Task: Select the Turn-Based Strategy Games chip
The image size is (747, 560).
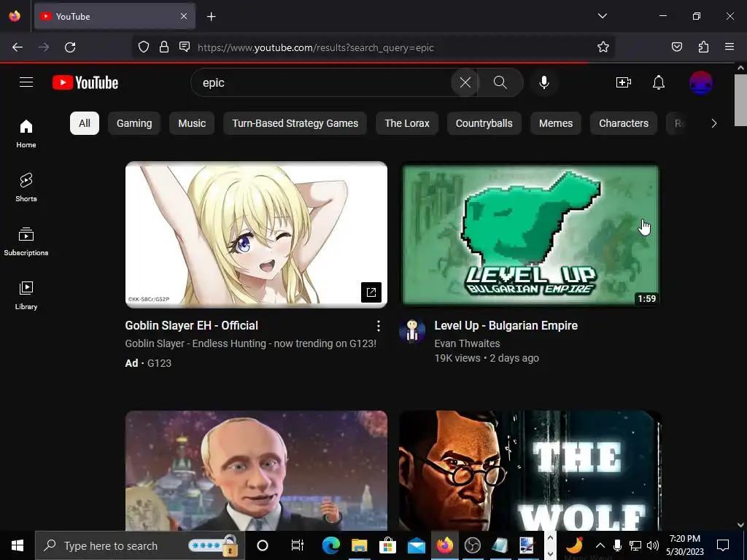Action: pyautogui.click(x=295, y=123)
